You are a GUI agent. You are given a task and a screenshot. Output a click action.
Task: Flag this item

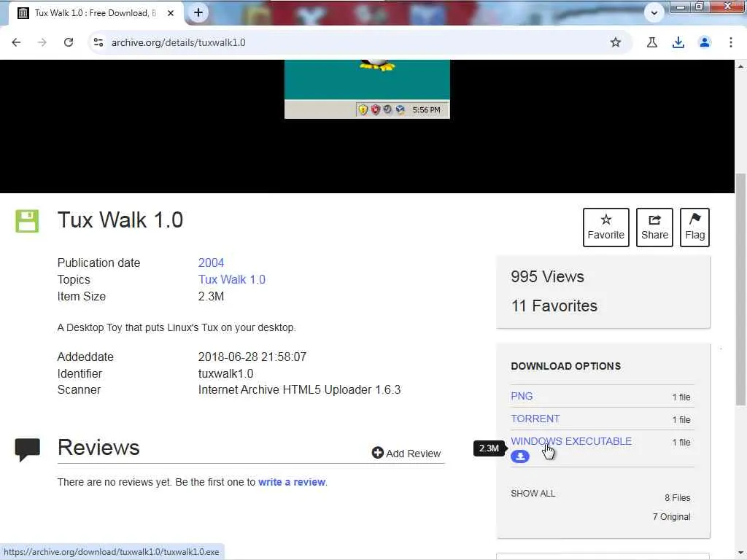694,227
